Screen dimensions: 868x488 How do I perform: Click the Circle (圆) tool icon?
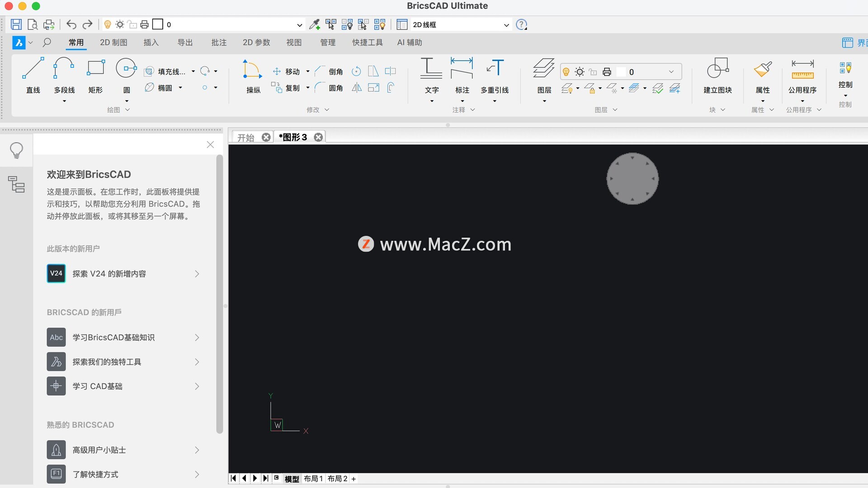coord(126,68)
